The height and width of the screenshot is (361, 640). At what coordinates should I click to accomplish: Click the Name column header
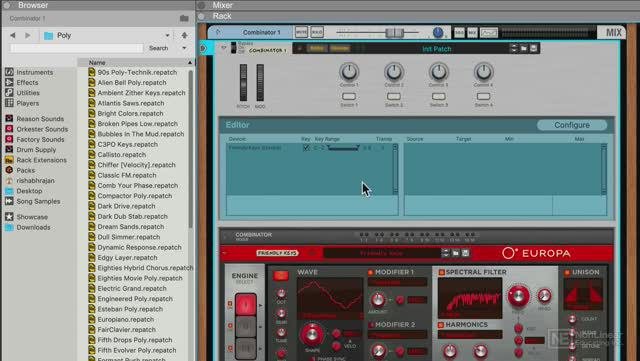[x=136, y=62]
